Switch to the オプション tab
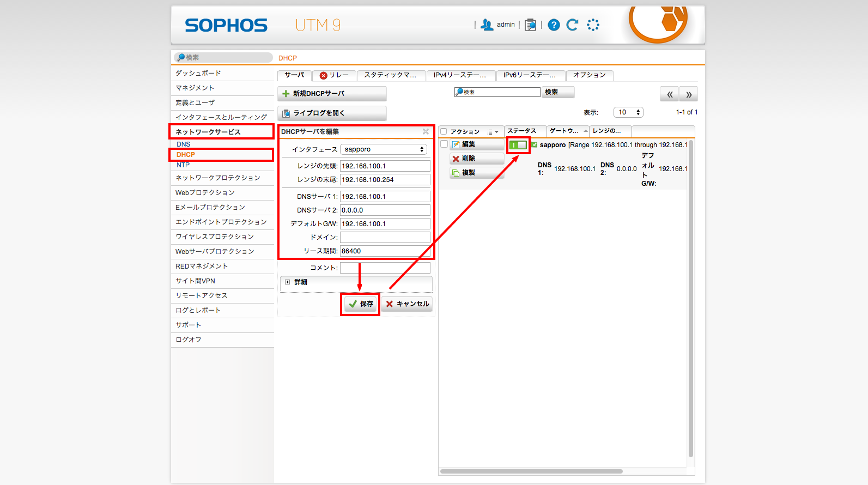Image resolution: width=868 pixels, height=485 pixels. [590, 75]
